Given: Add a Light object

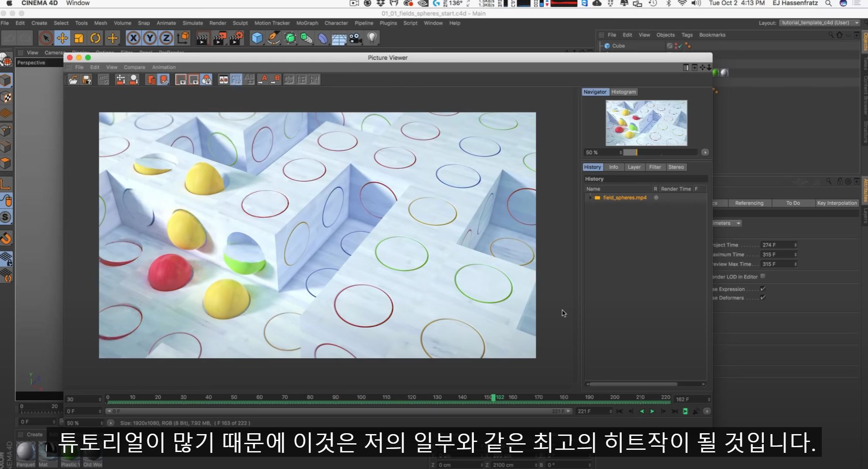Looking at the screenshot, I should 372,38.
